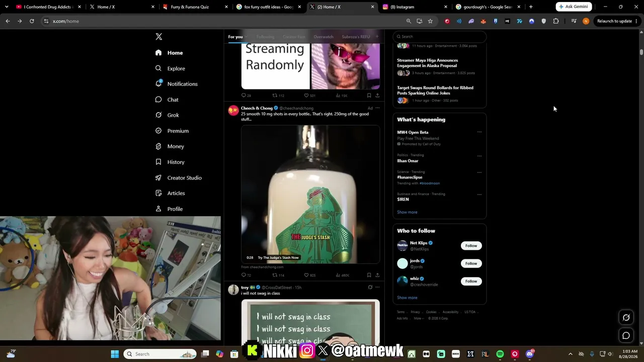Open Chrome media controls icon
Screen dimensions: 644x362
[574, 21]
